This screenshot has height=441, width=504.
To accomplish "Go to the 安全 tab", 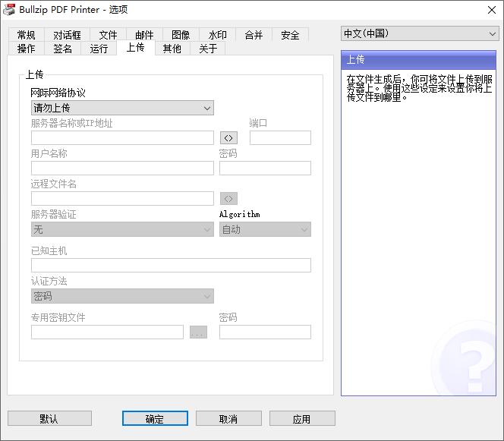I will (x=290, y=35).
